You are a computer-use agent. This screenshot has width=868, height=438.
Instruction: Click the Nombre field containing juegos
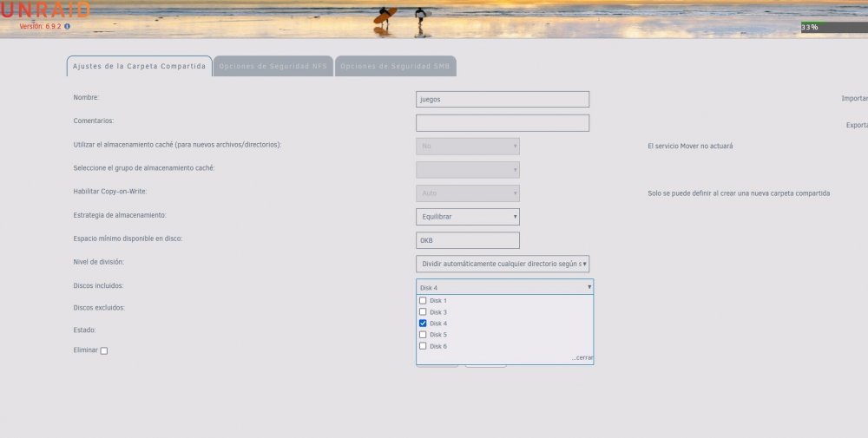pos(502,100)
